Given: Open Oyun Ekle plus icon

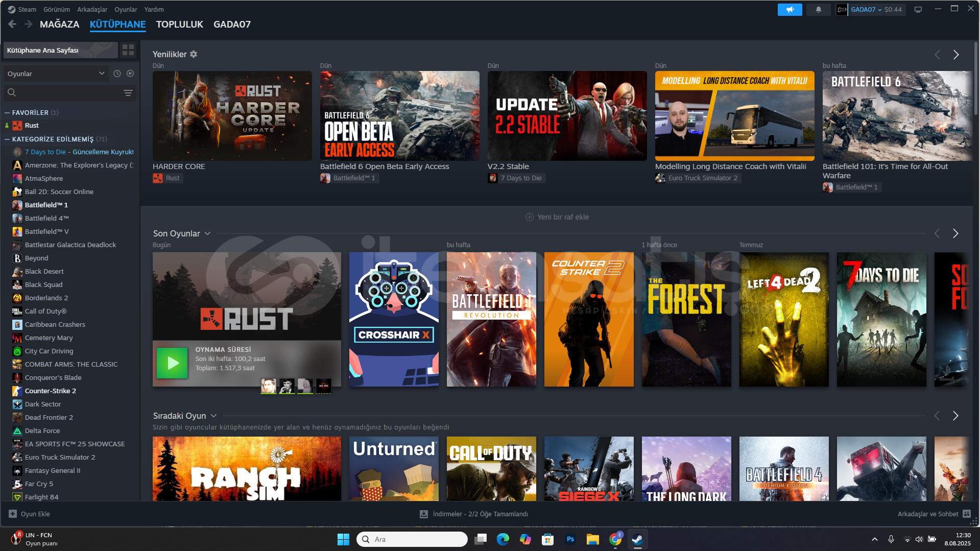Looking at the screenshot, I should click(13, 514).
